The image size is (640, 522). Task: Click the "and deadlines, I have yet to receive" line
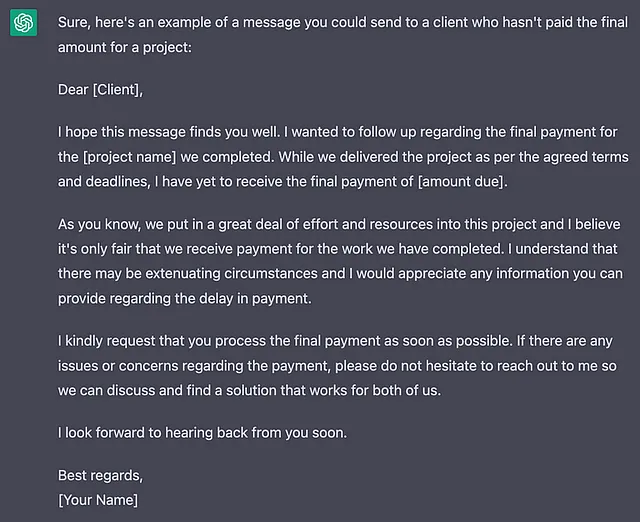282,181
